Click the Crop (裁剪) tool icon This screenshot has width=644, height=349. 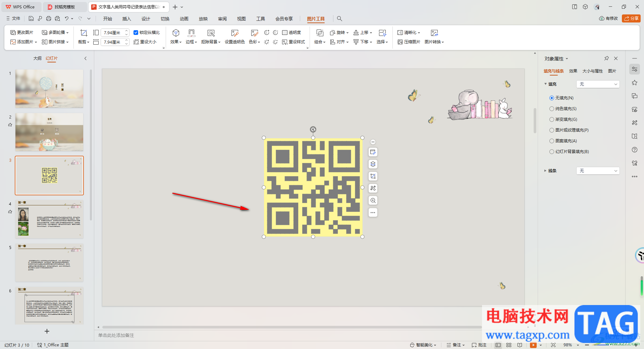click(84, 33)
